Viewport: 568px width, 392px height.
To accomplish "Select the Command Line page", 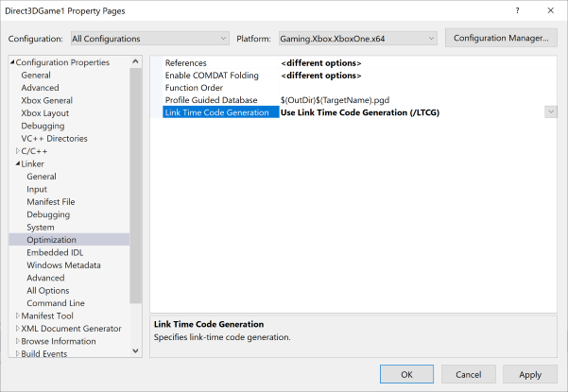I will tap(56, 303).
